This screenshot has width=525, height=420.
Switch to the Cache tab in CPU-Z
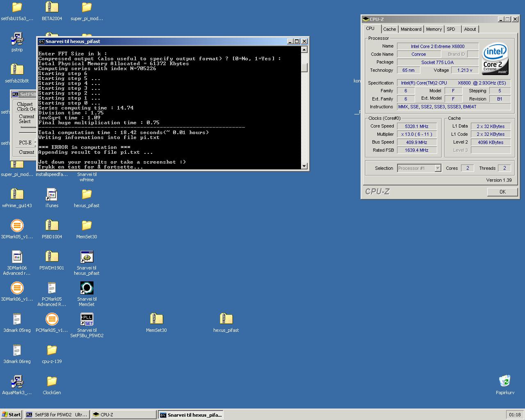(389, 29)
